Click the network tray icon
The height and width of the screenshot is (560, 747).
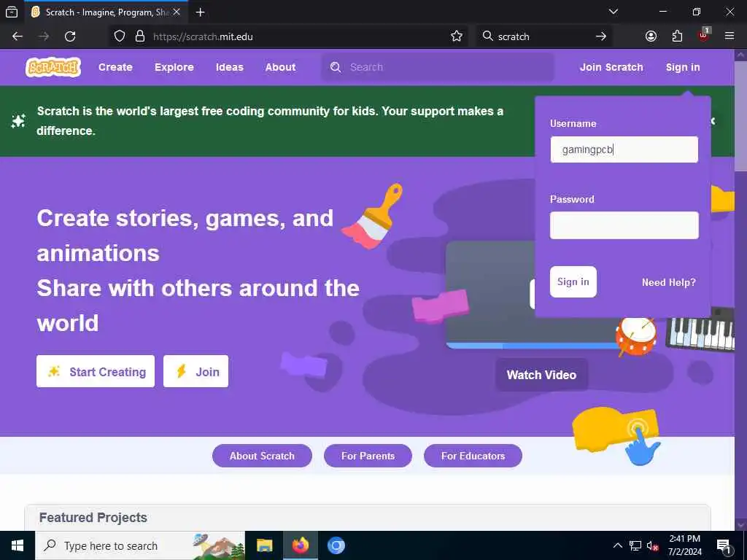635,545
